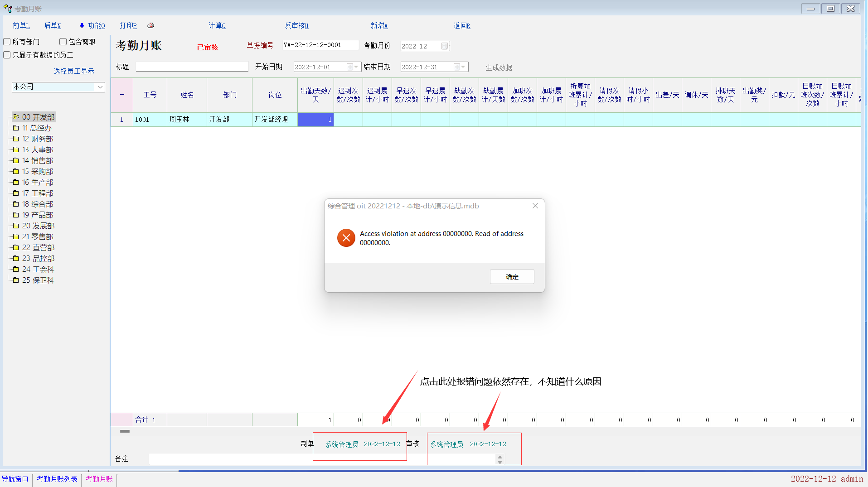Select the 14 销售部 folder icon
Viewport: 868px width, 487px height.
coord(16,160)
